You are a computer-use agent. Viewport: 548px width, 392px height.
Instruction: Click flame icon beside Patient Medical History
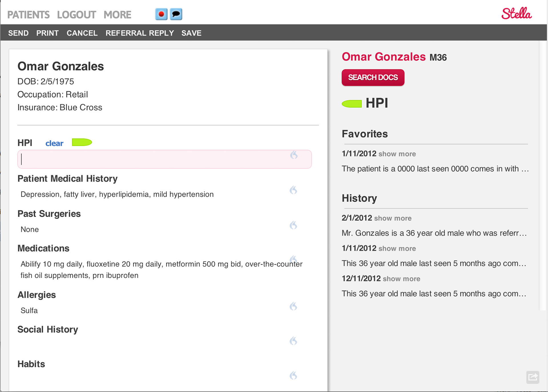click(293, 190)
